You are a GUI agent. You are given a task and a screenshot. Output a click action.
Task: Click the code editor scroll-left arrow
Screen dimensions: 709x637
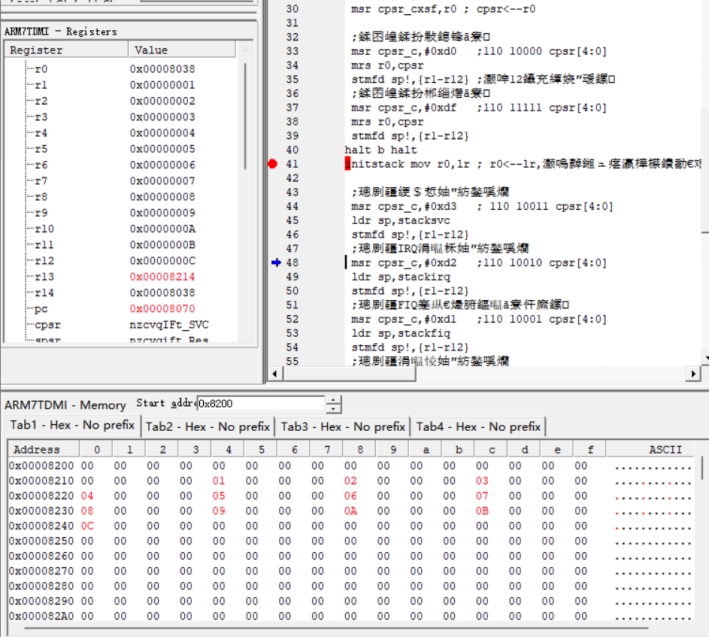coord(275,373)
